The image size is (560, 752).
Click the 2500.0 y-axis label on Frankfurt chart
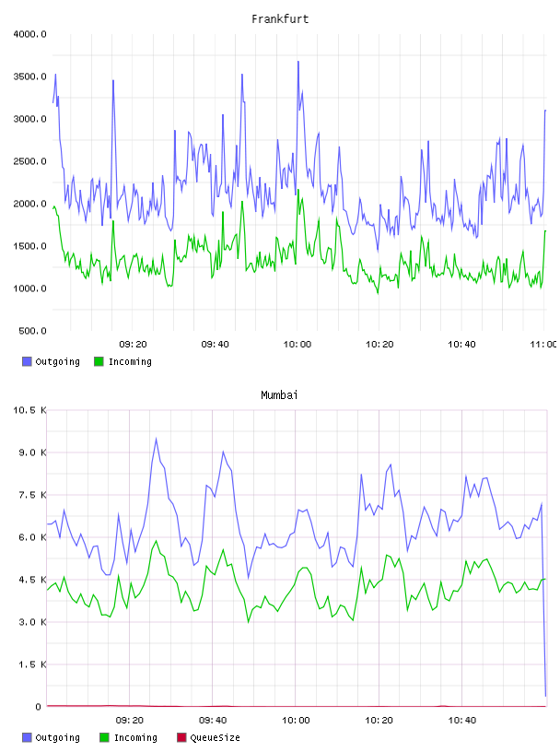point(29,161)
